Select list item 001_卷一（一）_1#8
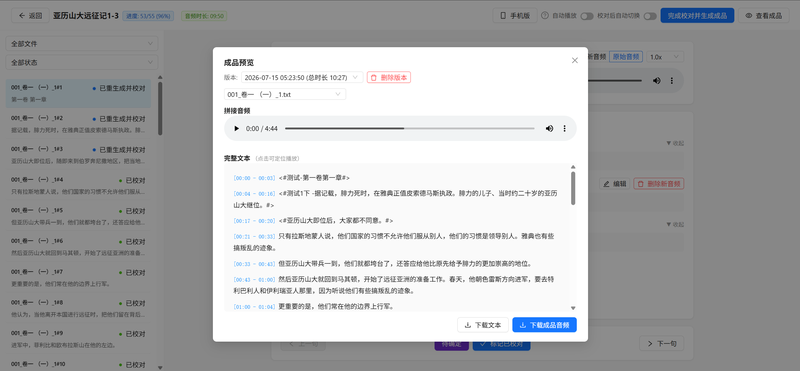This screenshot has width=800, height=371. coord(78,308)
